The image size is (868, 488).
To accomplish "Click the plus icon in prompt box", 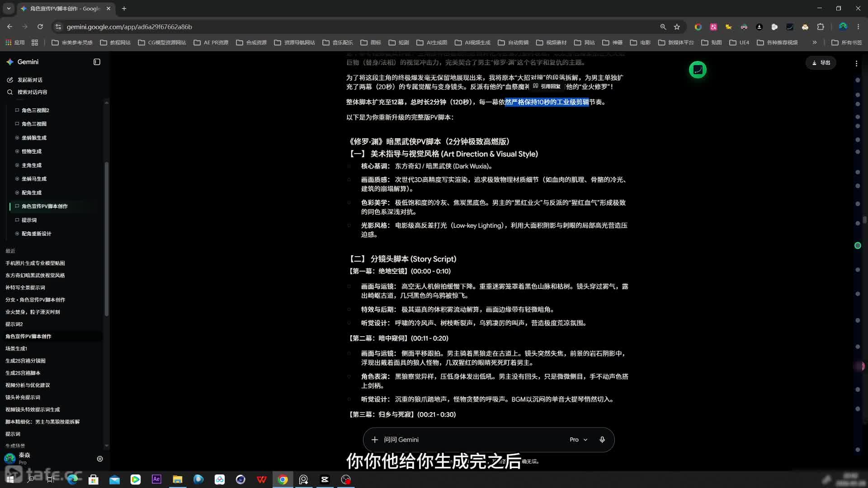I will point(374,440).
